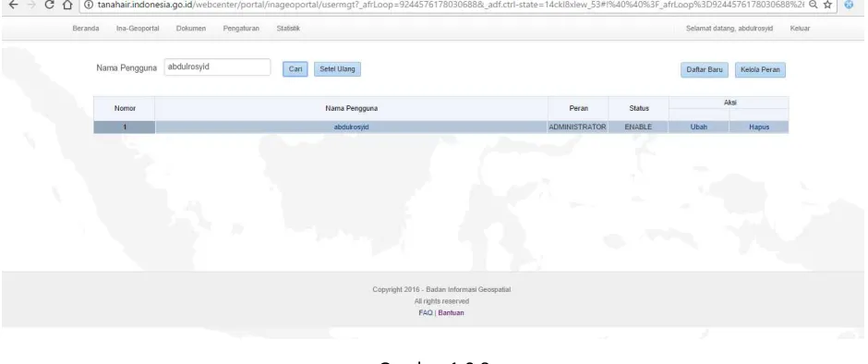Bookmark this page with the star icon
Screen dimensions: 868x364
pos(827,5)
